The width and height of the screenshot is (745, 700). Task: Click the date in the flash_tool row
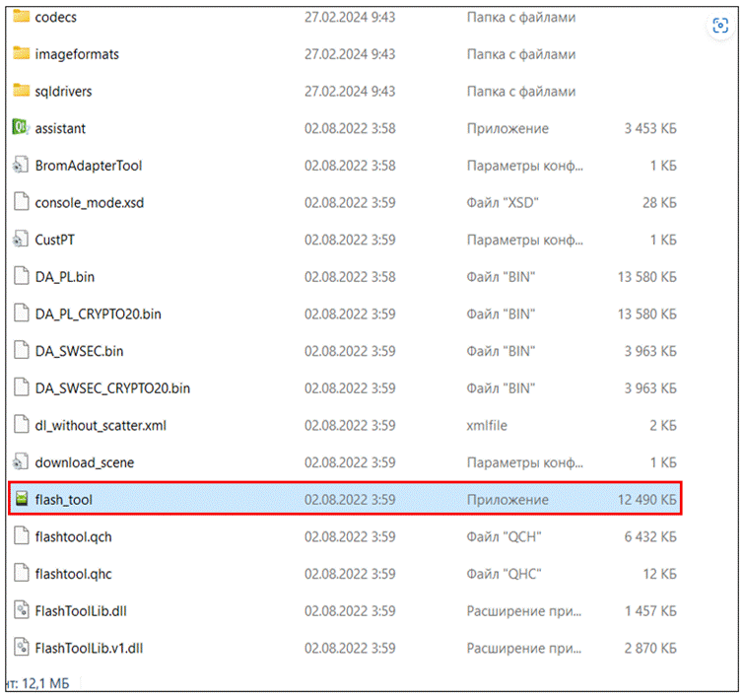(x=350, y=500)
